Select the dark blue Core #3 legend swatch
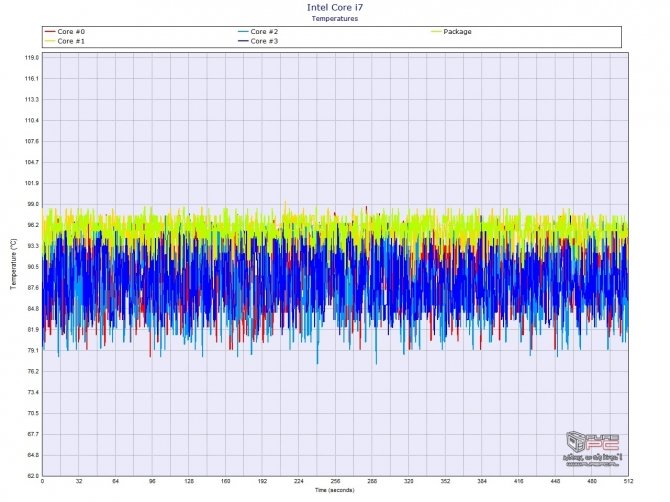 [x=243, y=41]
